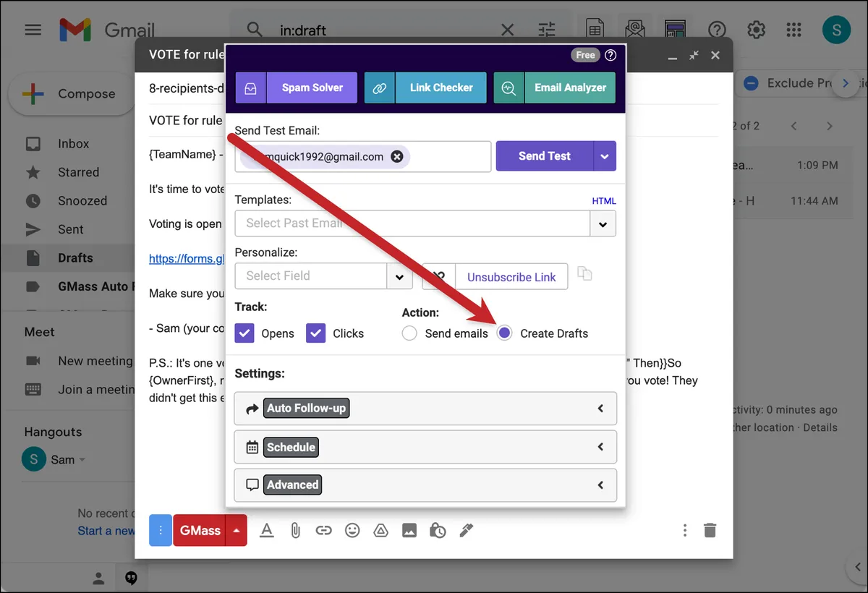The width and height of the screenshot is (868, 593).
Task: Open Gmail support help icon
Action: (717, 30)
